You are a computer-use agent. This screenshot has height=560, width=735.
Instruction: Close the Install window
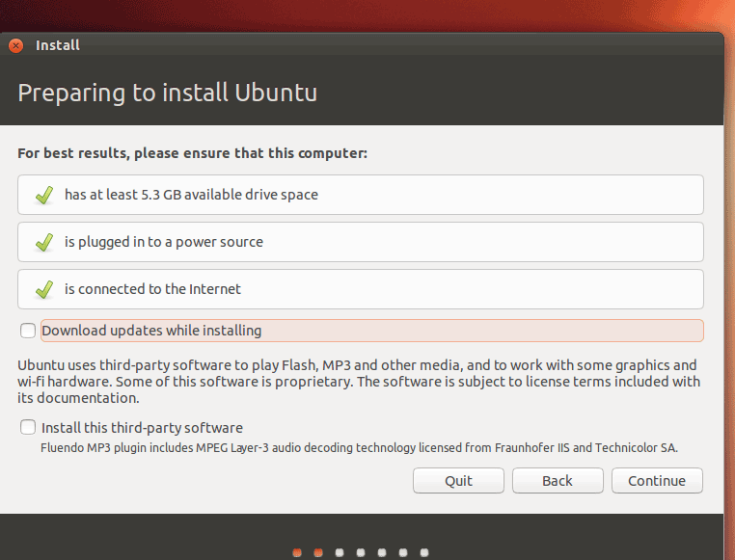[x=16, y=45]
